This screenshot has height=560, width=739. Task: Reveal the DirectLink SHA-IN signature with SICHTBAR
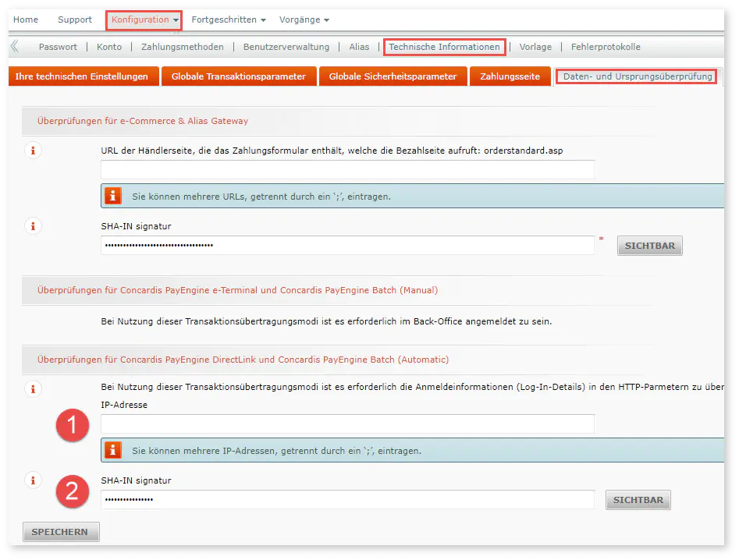click(x=638, y=500)
